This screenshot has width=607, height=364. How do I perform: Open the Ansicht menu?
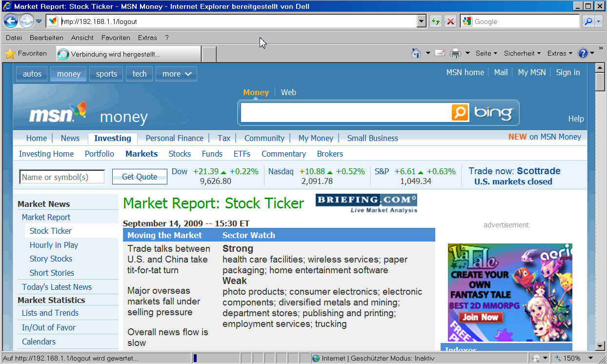82,38
